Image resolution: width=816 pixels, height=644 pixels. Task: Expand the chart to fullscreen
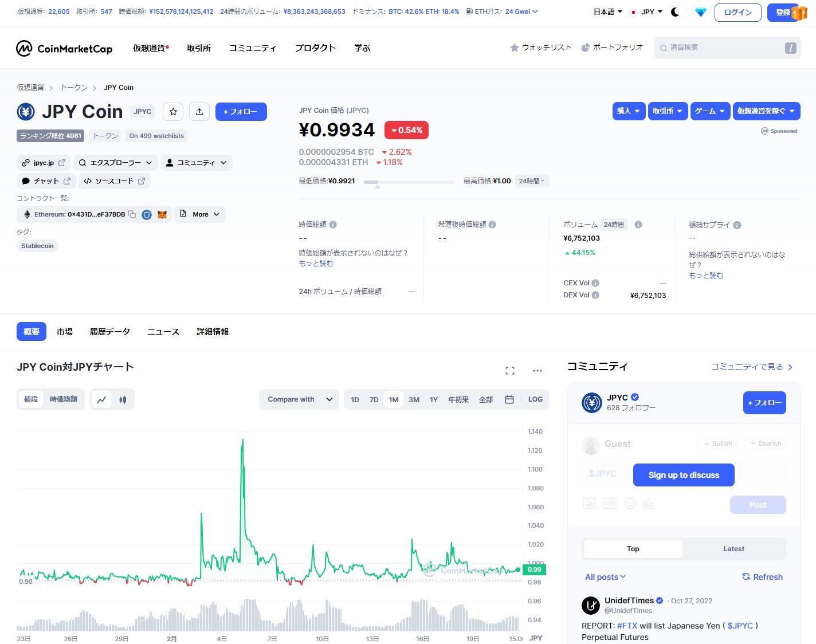(x=509, y=370)
